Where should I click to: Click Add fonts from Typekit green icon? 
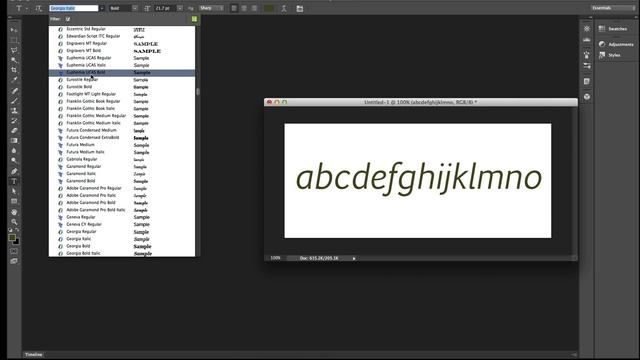pos(194,19)
